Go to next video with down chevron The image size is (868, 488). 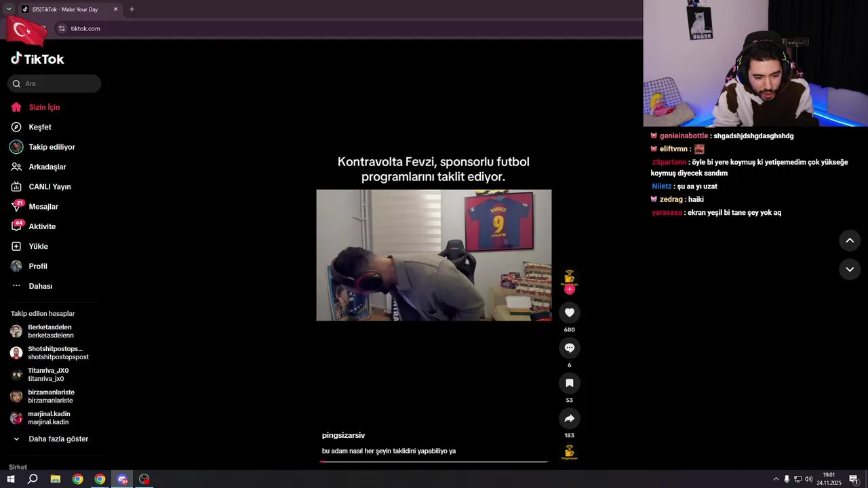tap(850, 269)
